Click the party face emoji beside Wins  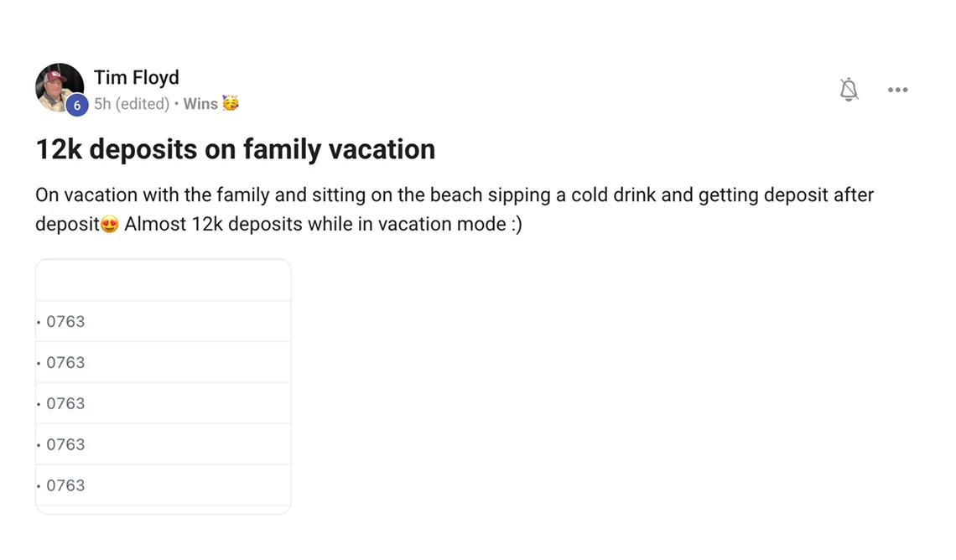point(231,104)
